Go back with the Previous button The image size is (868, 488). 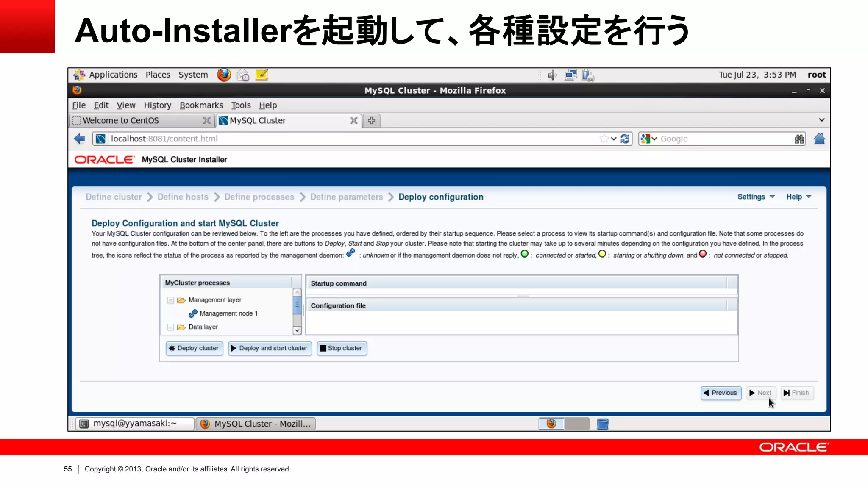(x=721, y=393)
